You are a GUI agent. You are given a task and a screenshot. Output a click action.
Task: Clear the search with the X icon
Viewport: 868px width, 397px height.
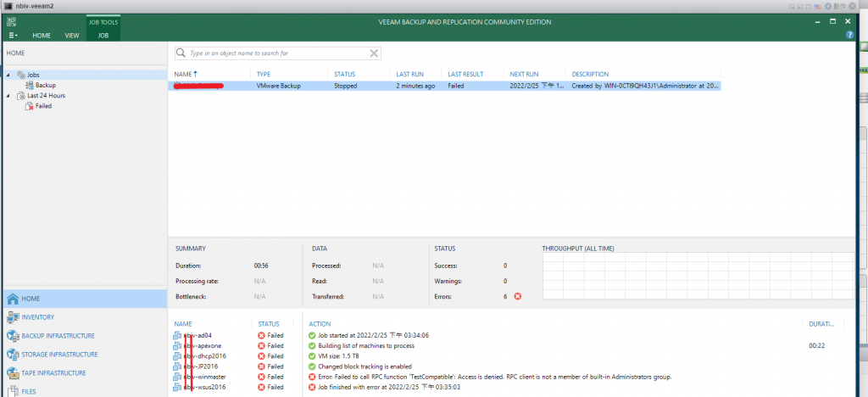374,53
